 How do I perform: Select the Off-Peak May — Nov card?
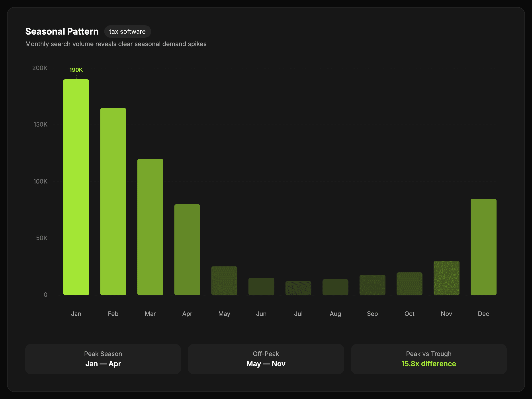point(266,359)
